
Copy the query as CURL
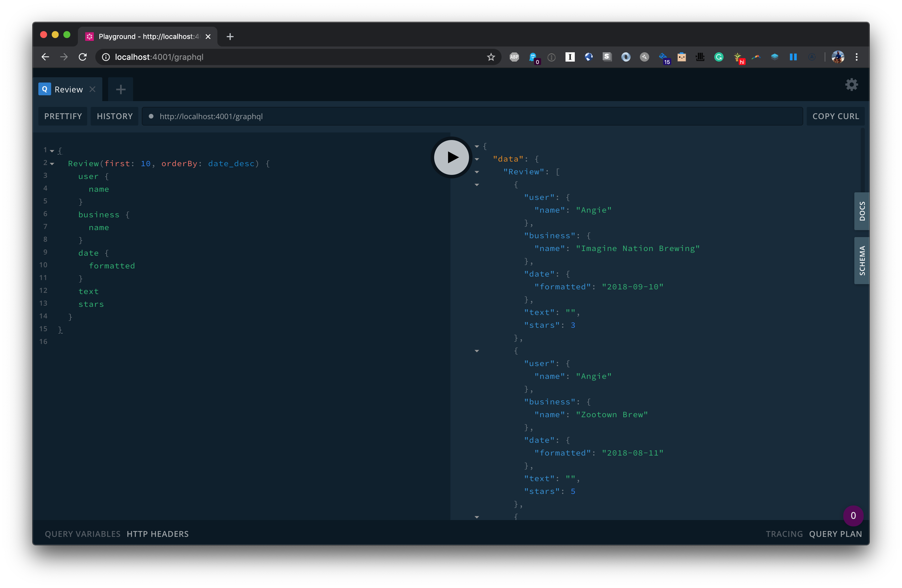pyautogui.click(x=835, y=116)
